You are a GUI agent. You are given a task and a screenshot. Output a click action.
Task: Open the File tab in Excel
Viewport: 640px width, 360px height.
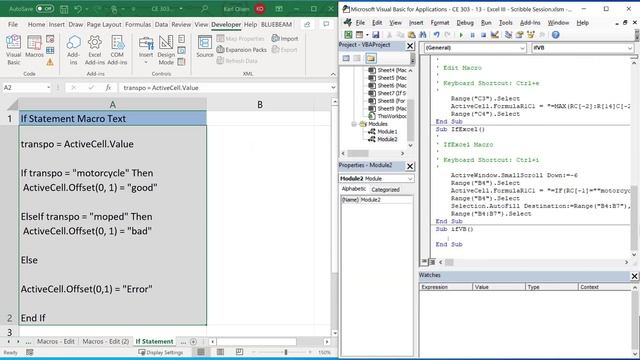(x=13, y=24)
